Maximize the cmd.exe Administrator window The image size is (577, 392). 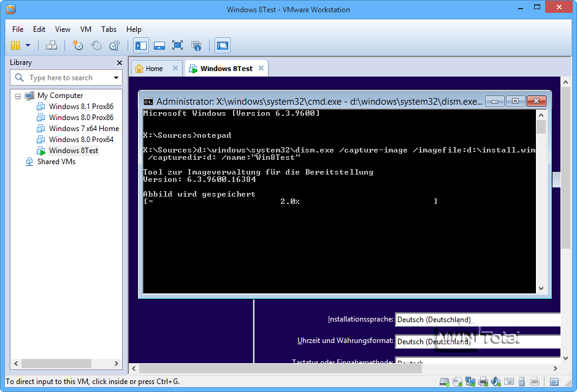tap(515, 101)
